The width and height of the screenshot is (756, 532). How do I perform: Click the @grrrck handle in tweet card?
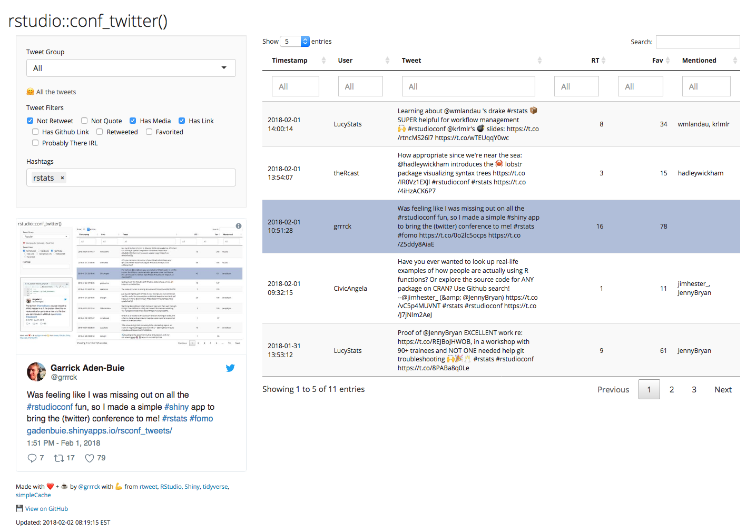click(x=64, y=378)
